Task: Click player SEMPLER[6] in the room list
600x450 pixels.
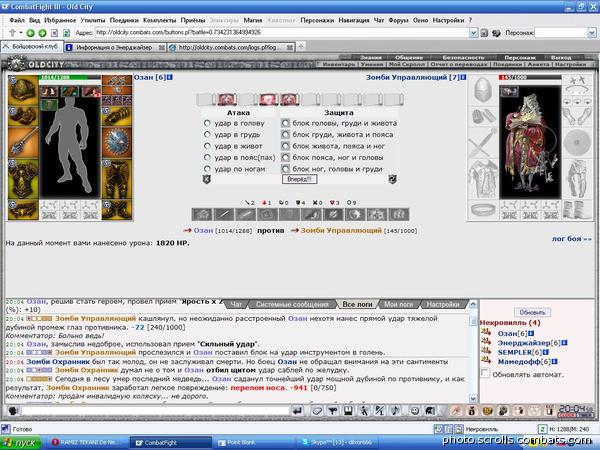Action: tap(520, 352)
